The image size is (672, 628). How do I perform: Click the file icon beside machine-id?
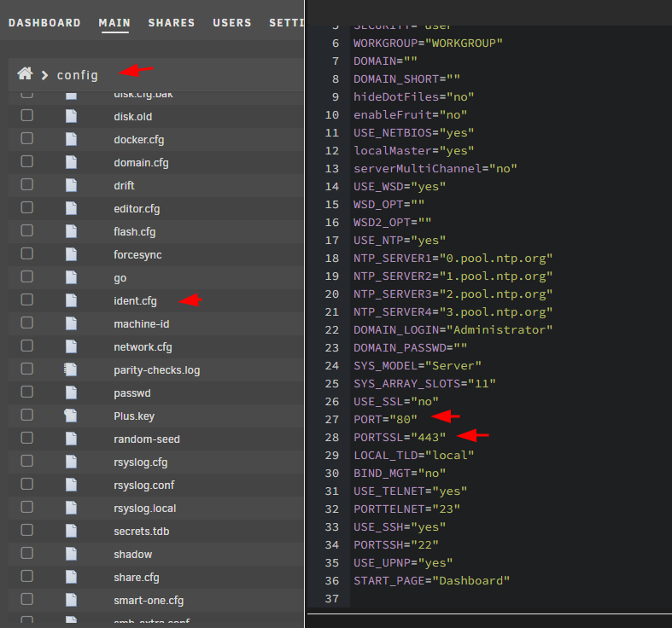(71, 323)
